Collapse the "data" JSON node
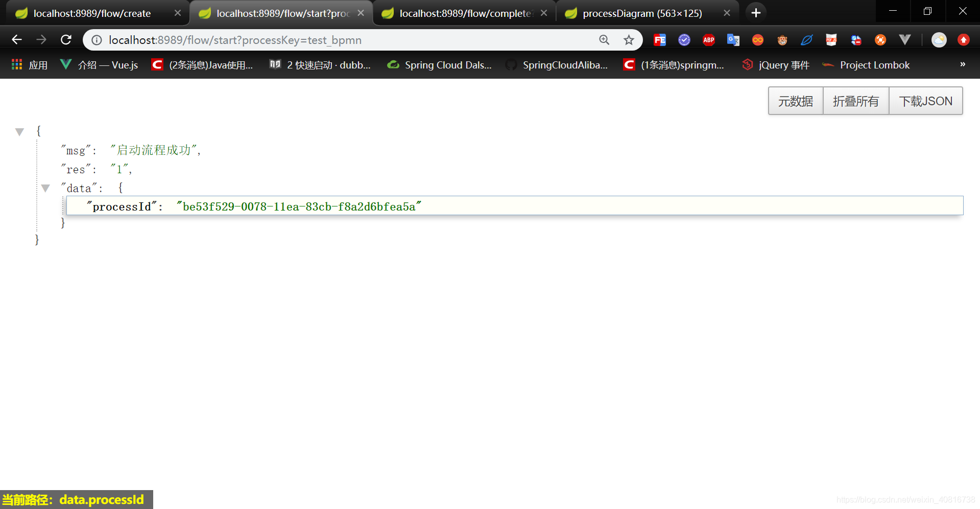Viewport: 980px width, 509px height. [x=45, y=189]
